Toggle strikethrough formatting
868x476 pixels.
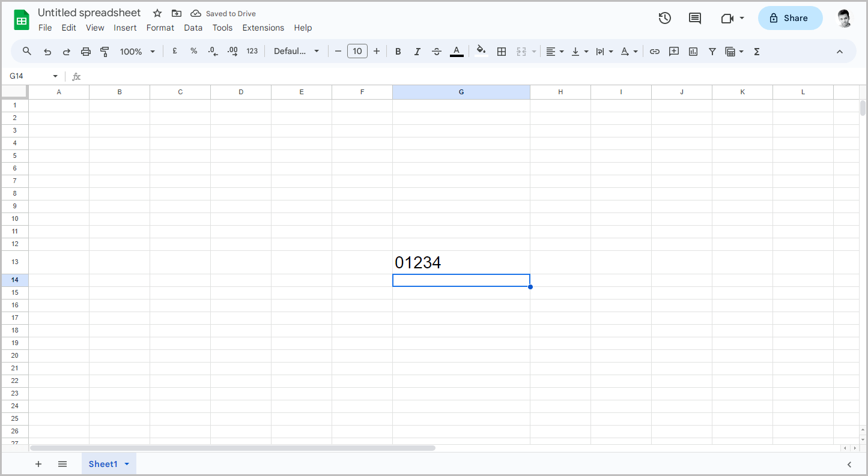point(436,51)
